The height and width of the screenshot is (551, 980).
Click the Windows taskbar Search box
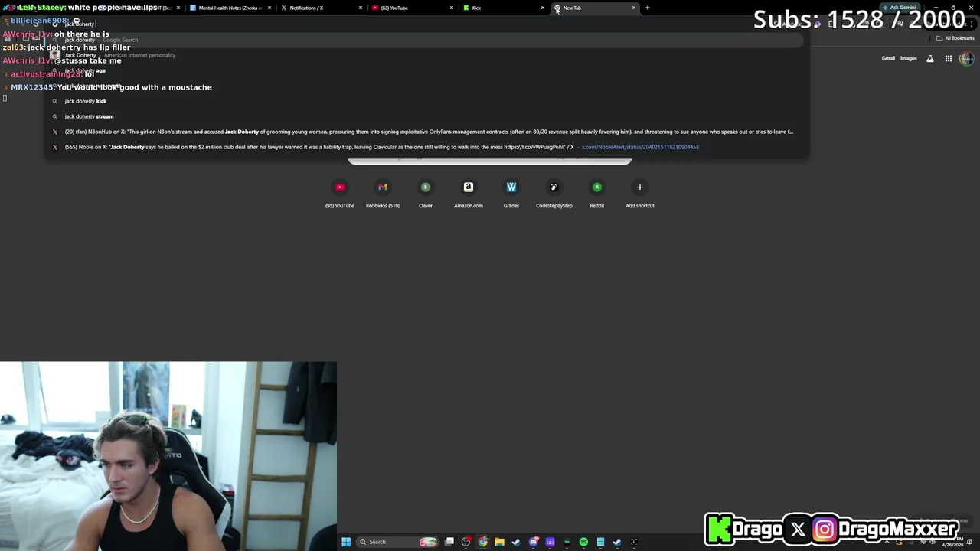399,542
